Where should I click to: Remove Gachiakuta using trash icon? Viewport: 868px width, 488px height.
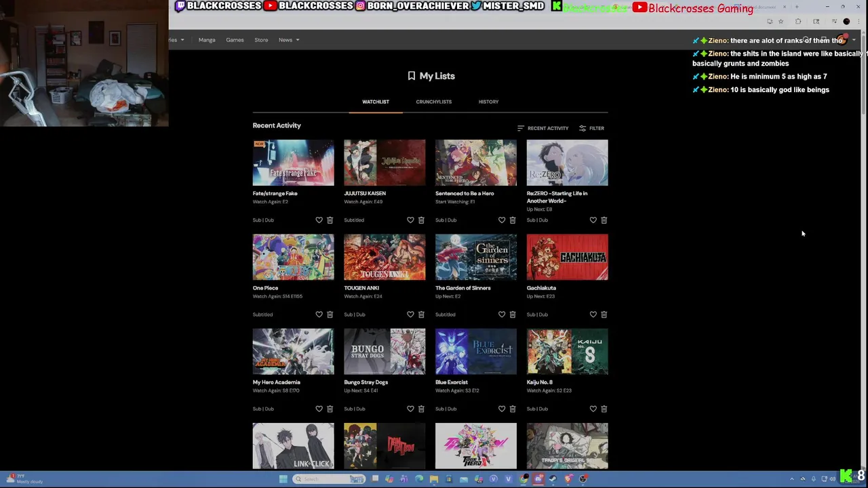pyautogui.click(x=604, y=314)
